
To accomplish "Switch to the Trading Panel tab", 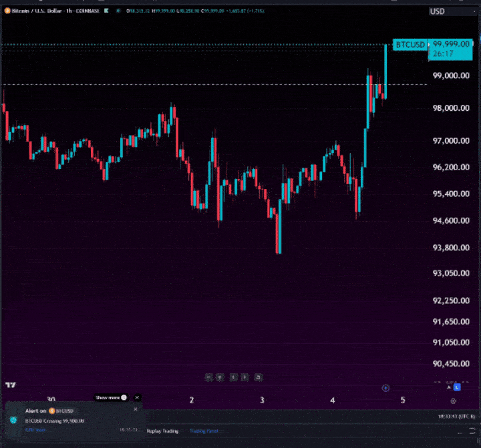I will coord(204,431).
